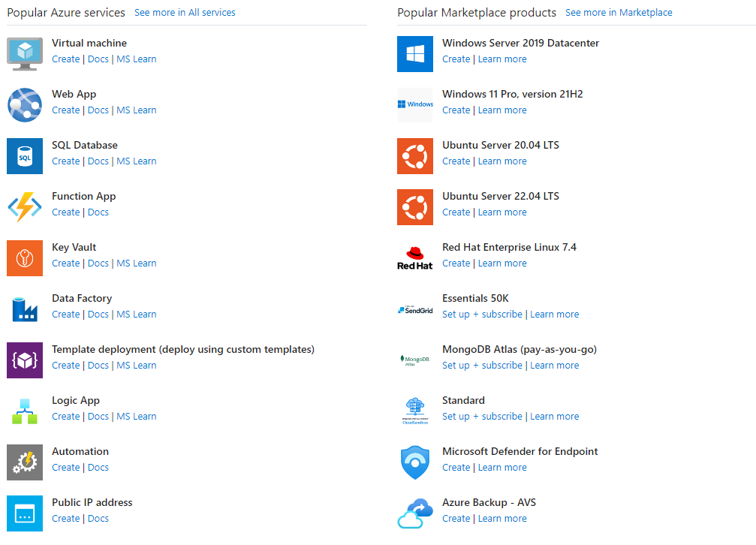Open Docs for SQL Database
Screen dimensions: 756x545
(98, 161)
